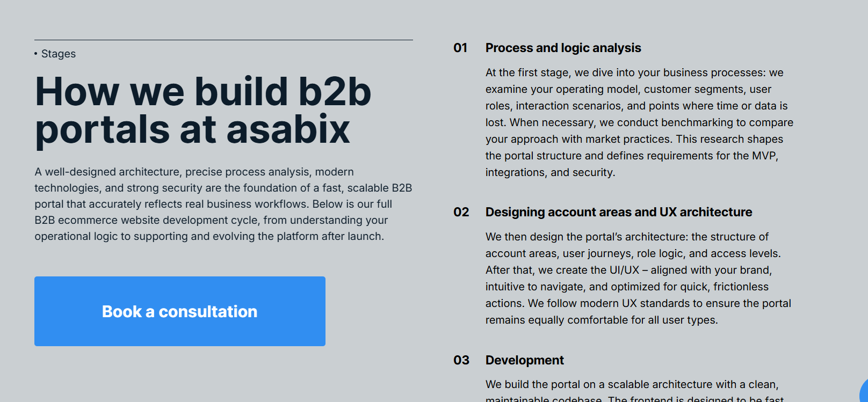Click the paragraph starting 'At the first stage'
Screen dimensions: 868x402
639,122
